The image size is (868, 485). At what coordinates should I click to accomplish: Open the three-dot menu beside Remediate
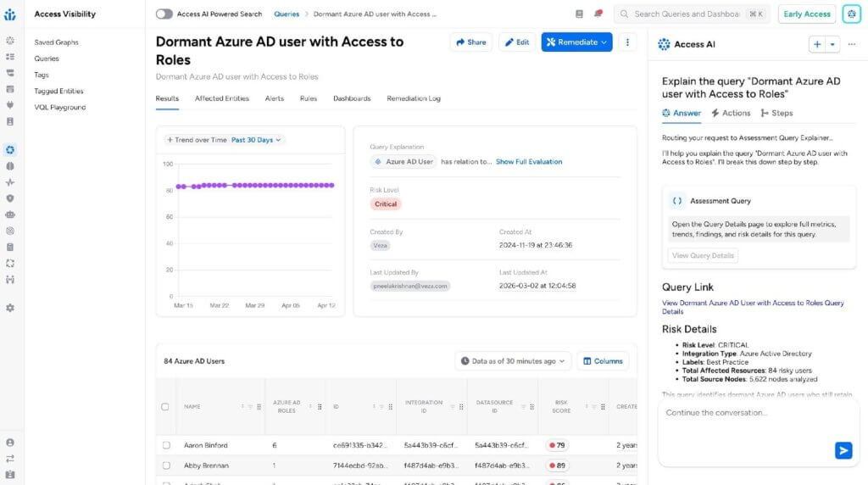[x=627, y=42]
